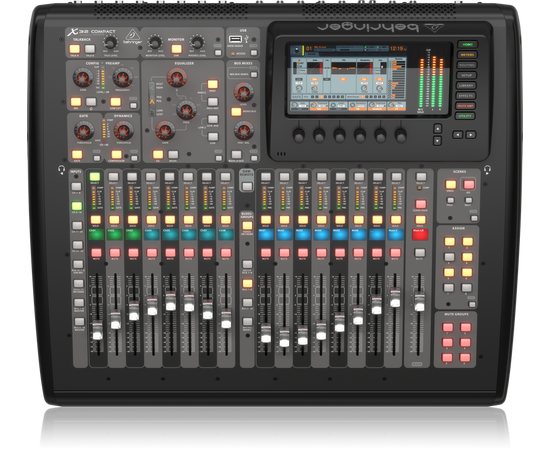Click the USB data/audio port
Screen dimensions: 550x450
[235, 39]
